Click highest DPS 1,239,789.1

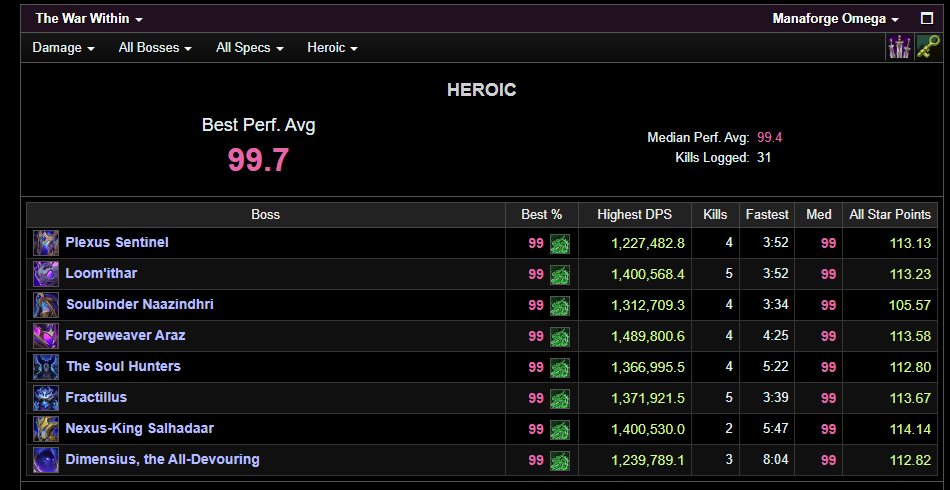(648, 460)
